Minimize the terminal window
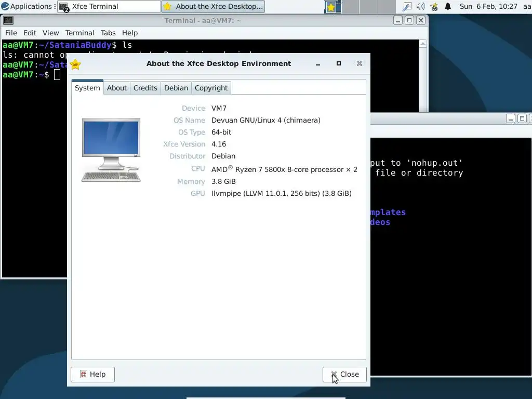The width and height of the screenshot is (532, 399). (x=398, y=20)
